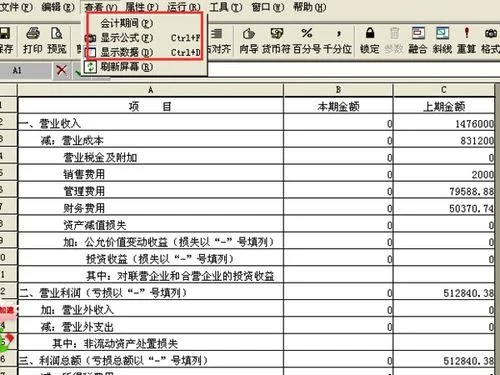The height and width of the screenshot is (375, 500).
Task: Select column B header
Action: point(338,90)
